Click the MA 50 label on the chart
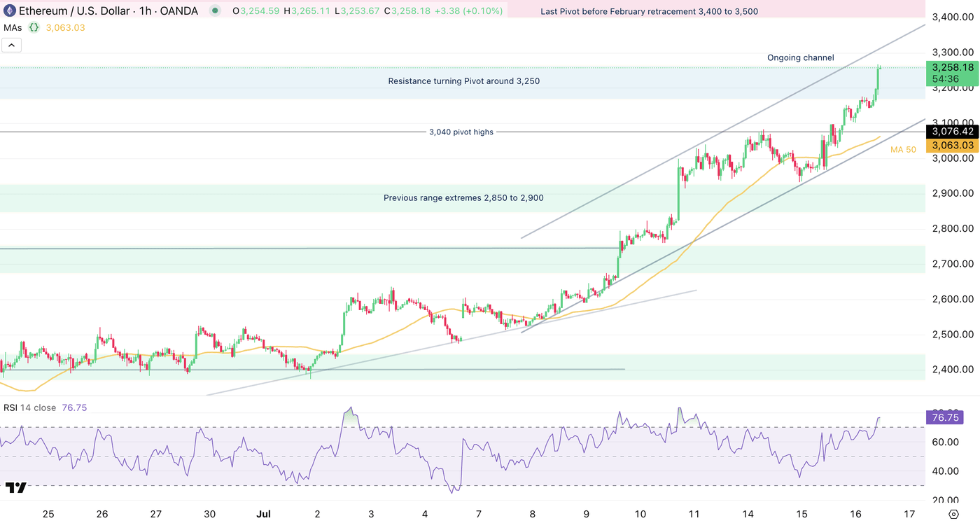Image resolution: width=980 pixels, height=523 pixels. [x=903, y=149]
